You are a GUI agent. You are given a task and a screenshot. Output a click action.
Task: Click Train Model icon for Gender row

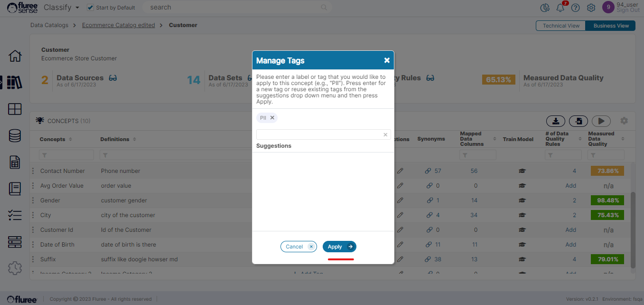pos(522,200)
